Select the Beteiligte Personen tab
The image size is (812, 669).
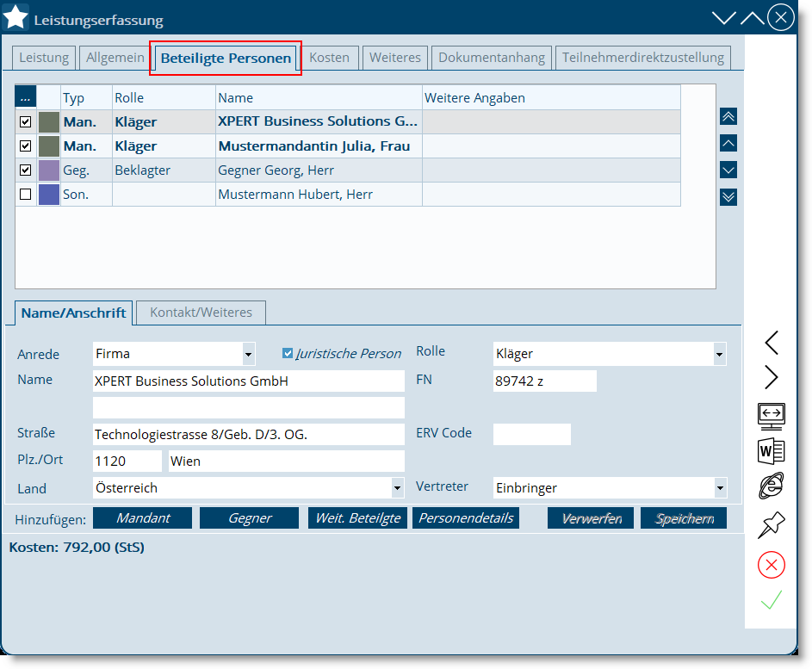[226, 58]
